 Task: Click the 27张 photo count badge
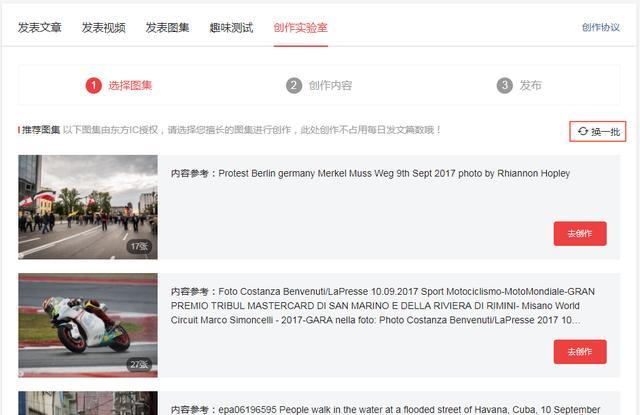[139, 364]
